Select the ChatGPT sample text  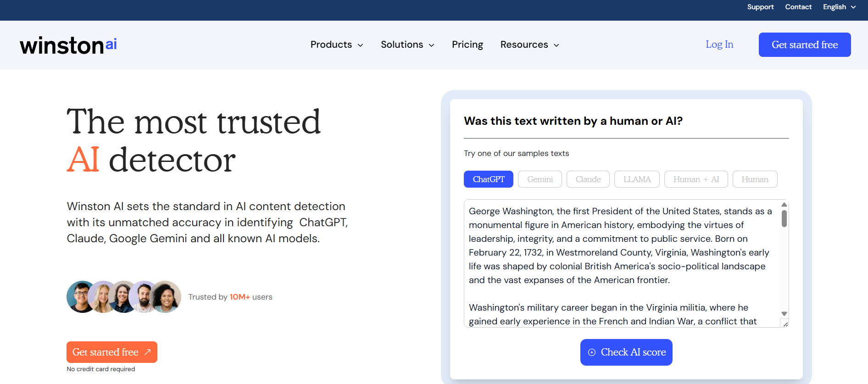(488, 179)
